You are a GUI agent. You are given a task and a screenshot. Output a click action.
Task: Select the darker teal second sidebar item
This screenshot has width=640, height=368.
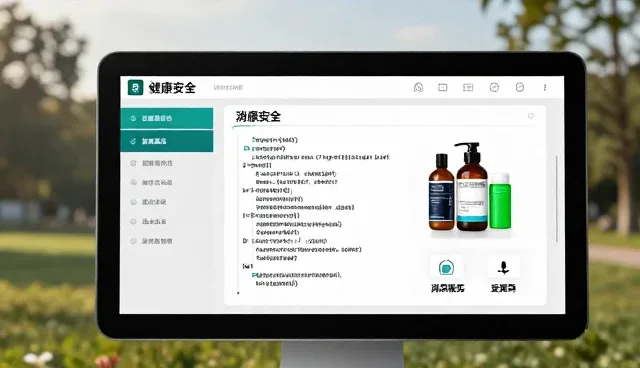(167, 141)
